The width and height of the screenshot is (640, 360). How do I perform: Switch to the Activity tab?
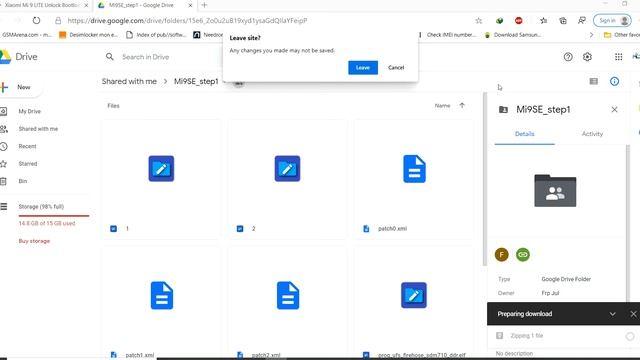[592, 134]
